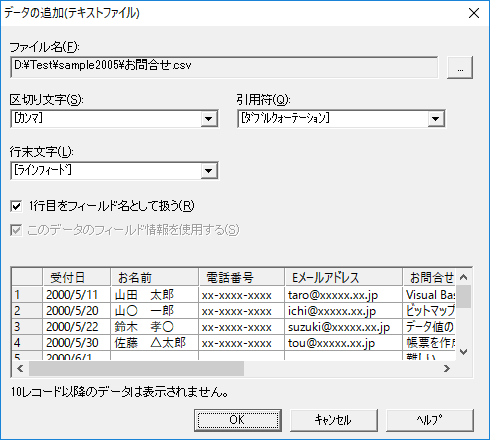
Task: Select the 受付日 column header
Action: (x=76, y=277)
